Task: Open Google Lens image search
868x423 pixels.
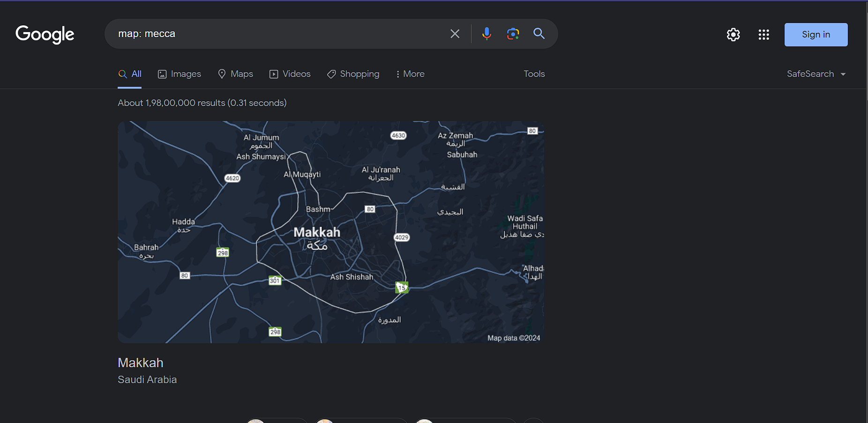Action: [513, 34]
